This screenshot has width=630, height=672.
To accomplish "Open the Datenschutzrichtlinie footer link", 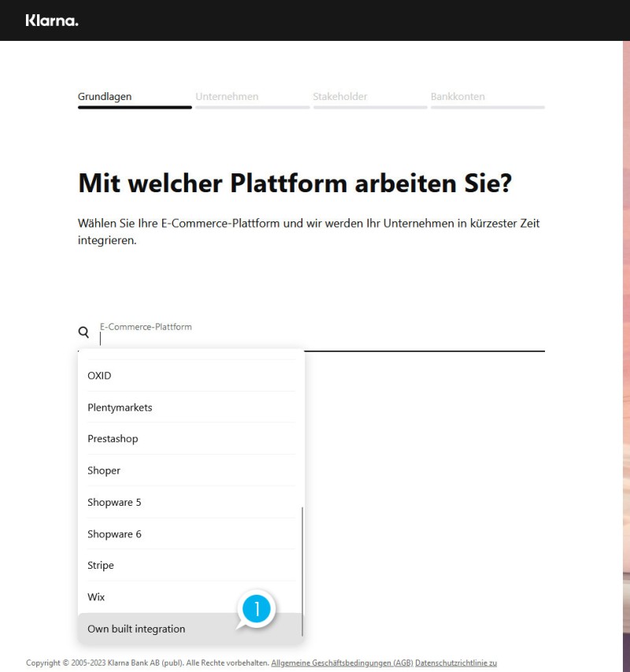I will (x=455, y=663).
